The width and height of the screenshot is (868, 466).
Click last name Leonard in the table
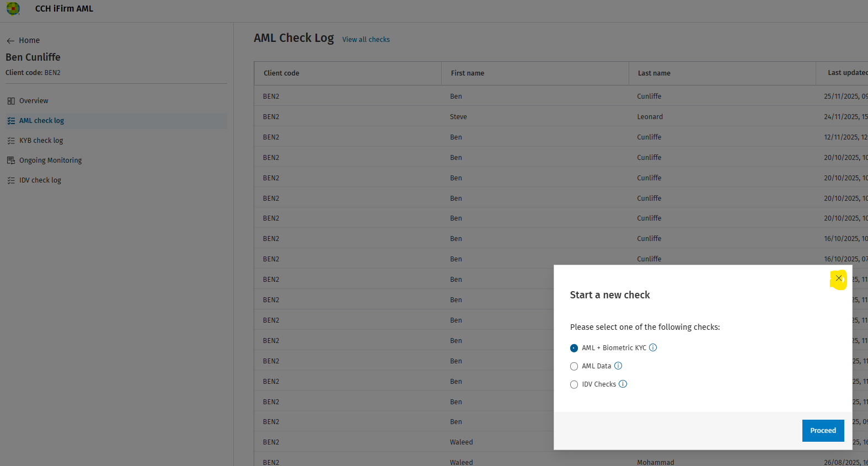(x=650, y=117)
